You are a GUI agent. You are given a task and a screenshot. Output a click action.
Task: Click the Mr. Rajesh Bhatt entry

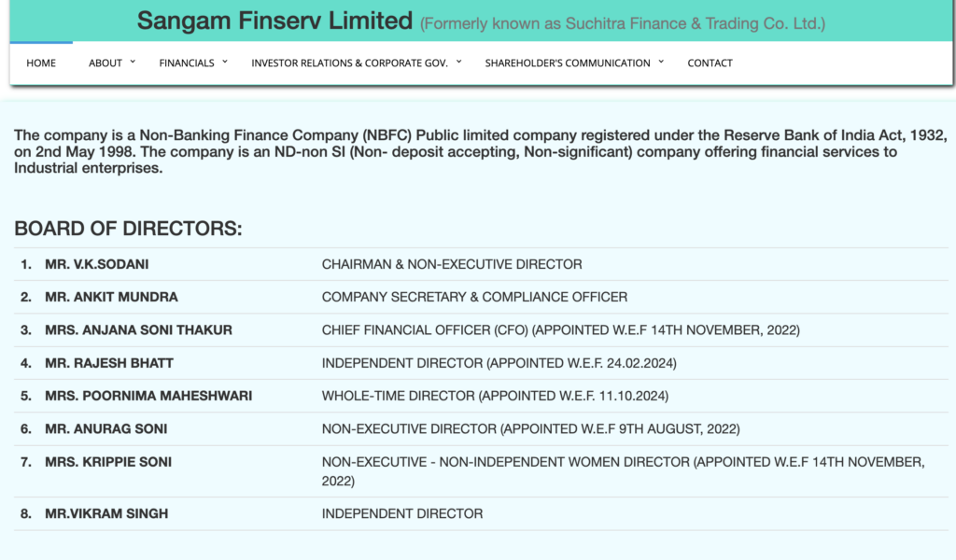coord(109,362)
